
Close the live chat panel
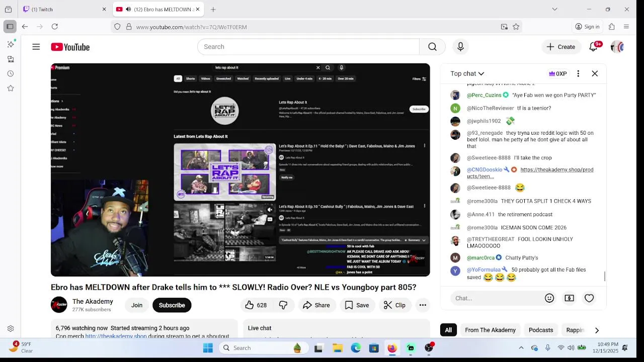tap(595, 73)
